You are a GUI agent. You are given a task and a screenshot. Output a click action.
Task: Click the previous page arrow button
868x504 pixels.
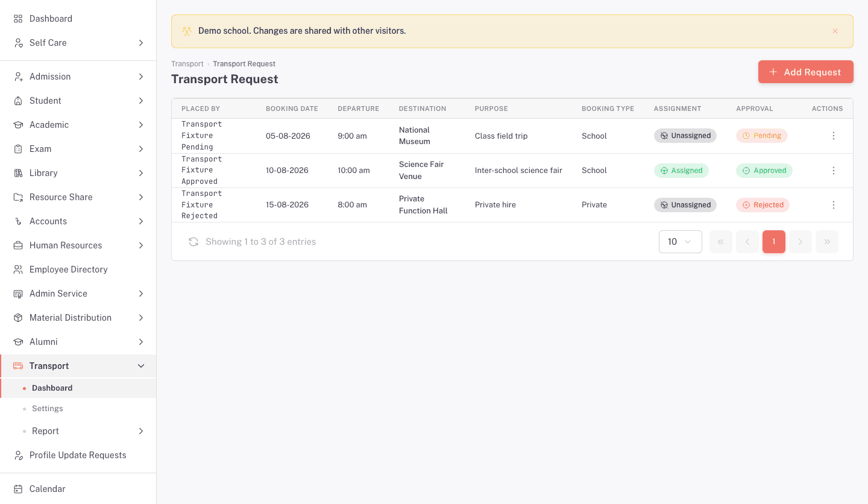point(747,242)
